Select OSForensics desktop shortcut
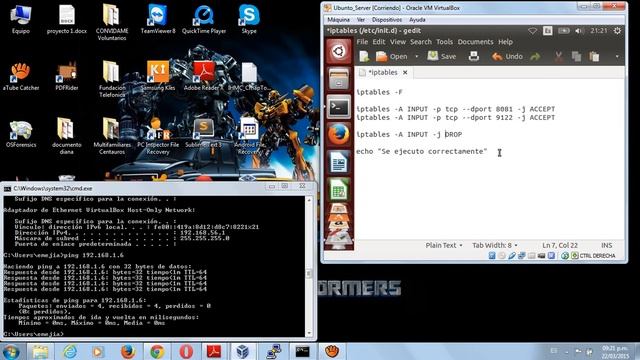Screen dimensions: 640x360 coord(21,133)
